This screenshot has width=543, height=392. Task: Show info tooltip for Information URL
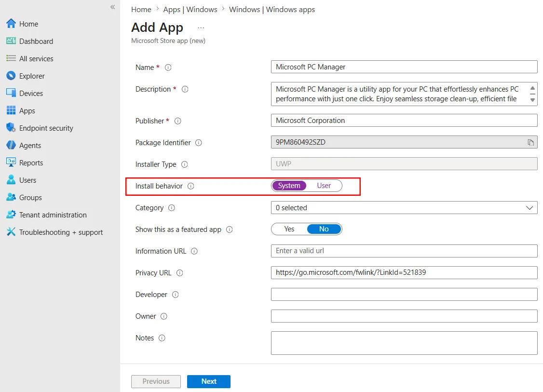point(194,251)
